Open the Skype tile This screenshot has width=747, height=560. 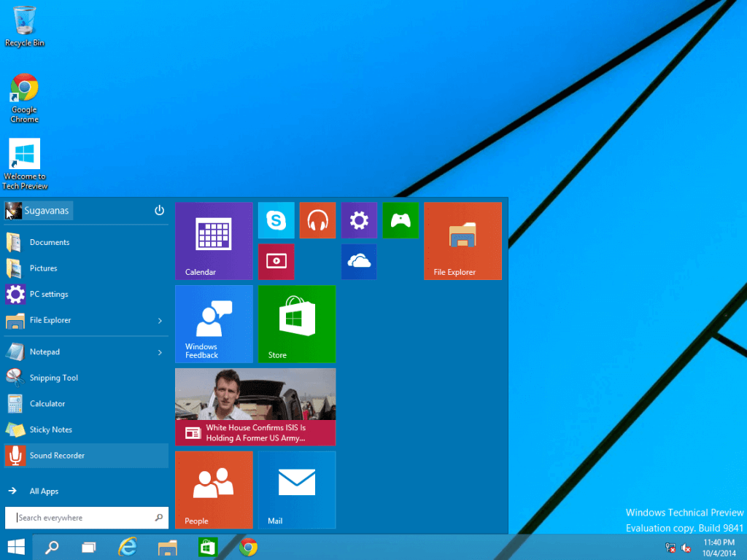(276, 220)
